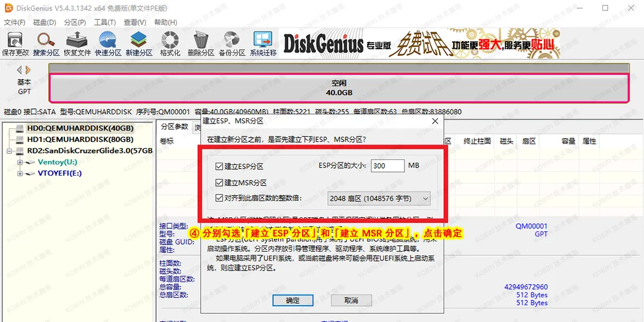Click the HD1 disk drive icon
The width and height of the screenshot is (644, 322).
click(x=20, y=140)
